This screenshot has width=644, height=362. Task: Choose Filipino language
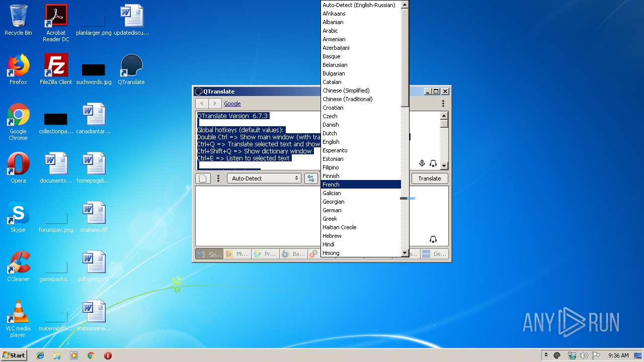(x=361, y=167)
